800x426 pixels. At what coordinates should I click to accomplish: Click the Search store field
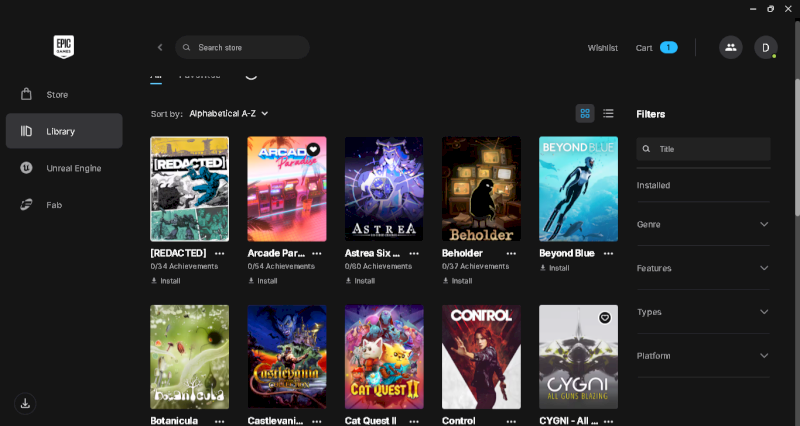[x=242, y=47]
